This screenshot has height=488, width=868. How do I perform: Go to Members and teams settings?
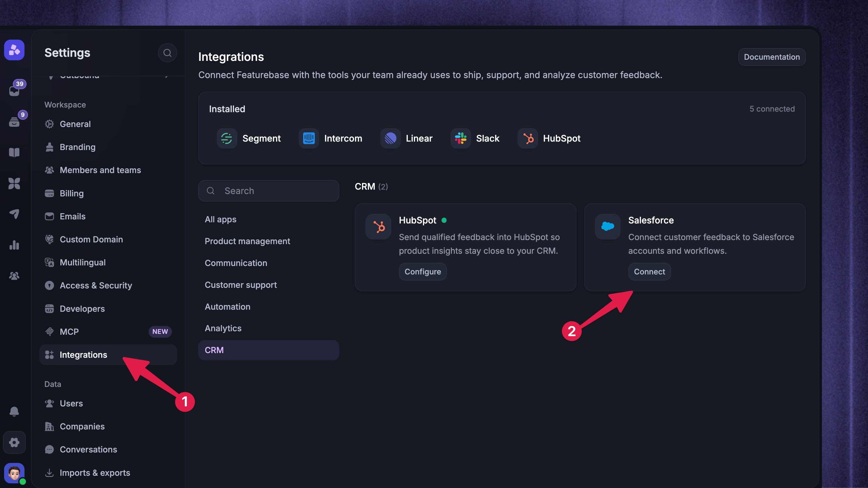[x=108, y=170]
